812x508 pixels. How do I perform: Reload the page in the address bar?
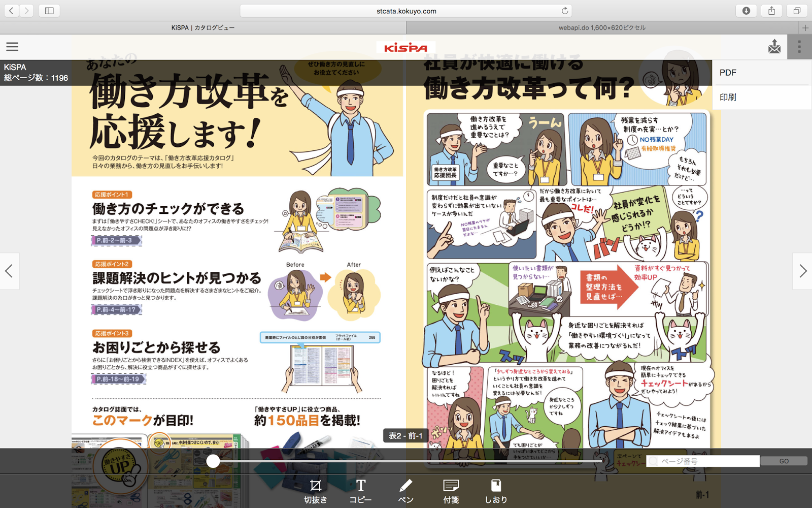point(564,11)
